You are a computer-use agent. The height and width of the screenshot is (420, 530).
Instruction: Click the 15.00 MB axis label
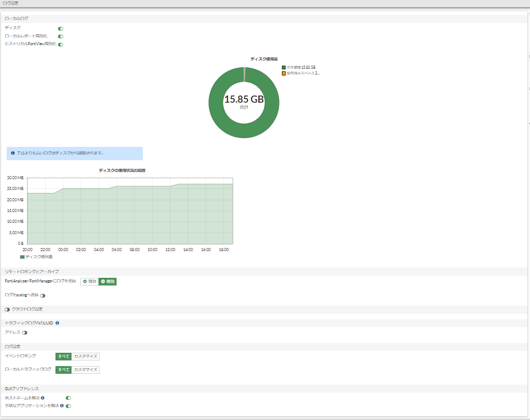15,211
